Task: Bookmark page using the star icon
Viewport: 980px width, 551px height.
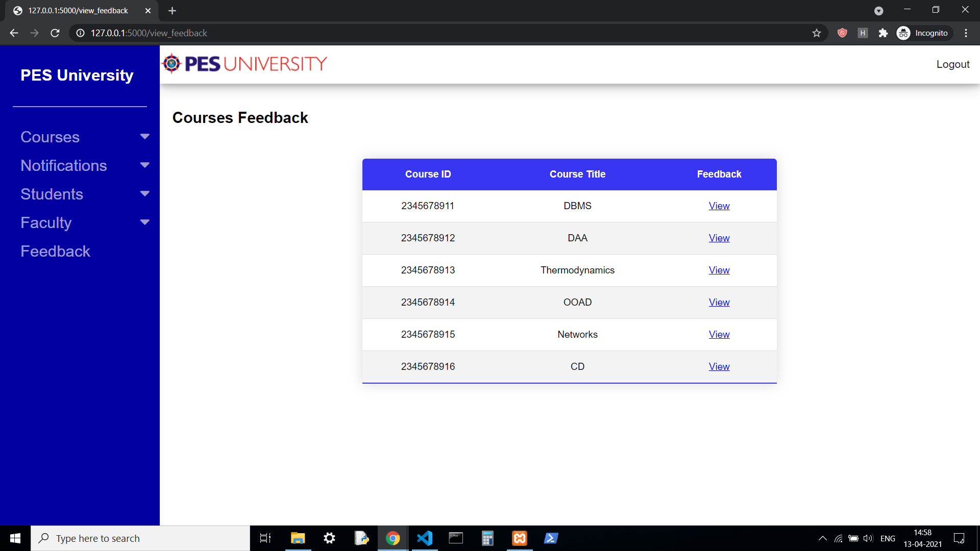Action: (x=816, y=33)
